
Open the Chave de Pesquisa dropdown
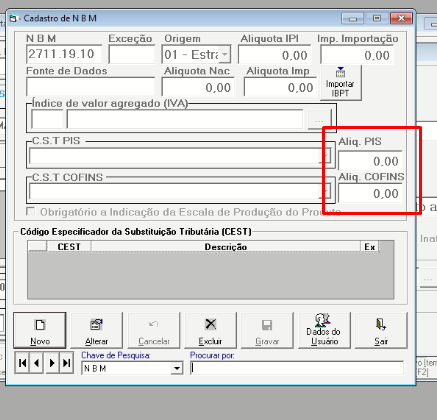coord(177,368)
